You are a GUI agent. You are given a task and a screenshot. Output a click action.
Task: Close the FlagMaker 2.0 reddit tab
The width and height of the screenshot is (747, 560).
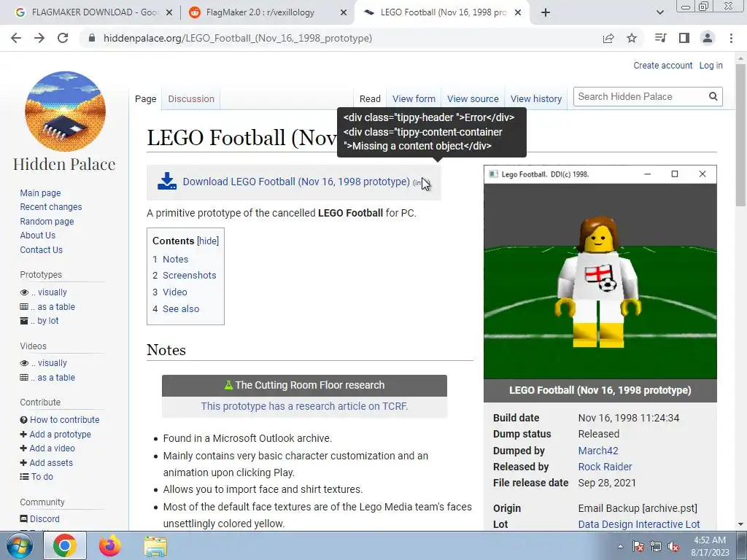[344, 12]
